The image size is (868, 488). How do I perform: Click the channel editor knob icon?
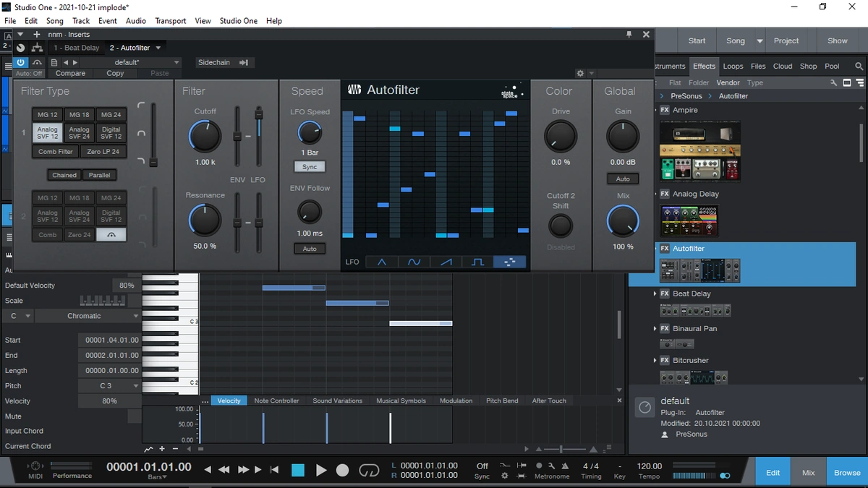pyautogui.click(x=21, y=48)
